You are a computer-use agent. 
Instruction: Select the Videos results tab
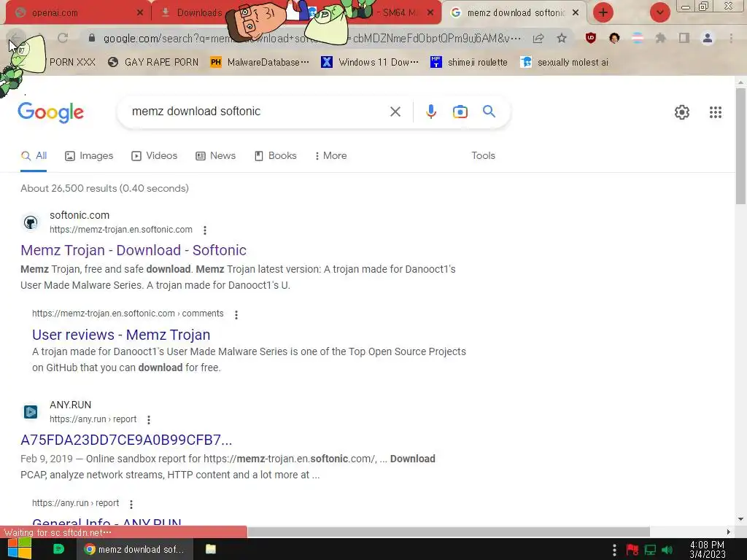click(x=155, y=156)
